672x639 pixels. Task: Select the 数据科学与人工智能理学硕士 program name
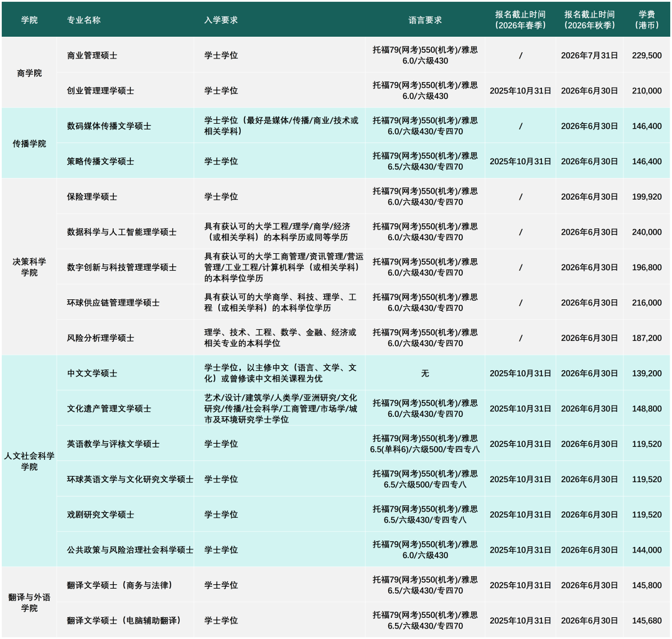pos(120,230)
